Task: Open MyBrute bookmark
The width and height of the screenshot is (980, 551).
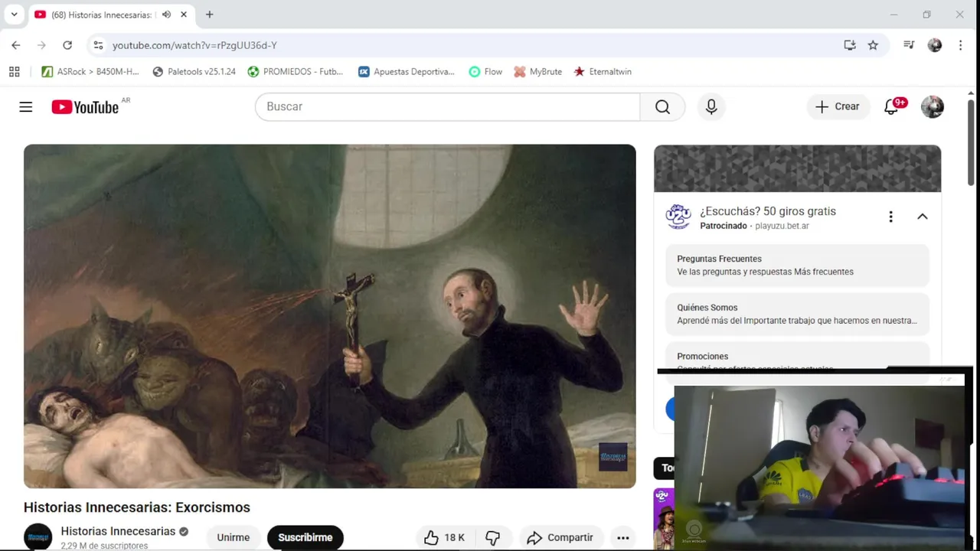Action: [x=538, y=72]
